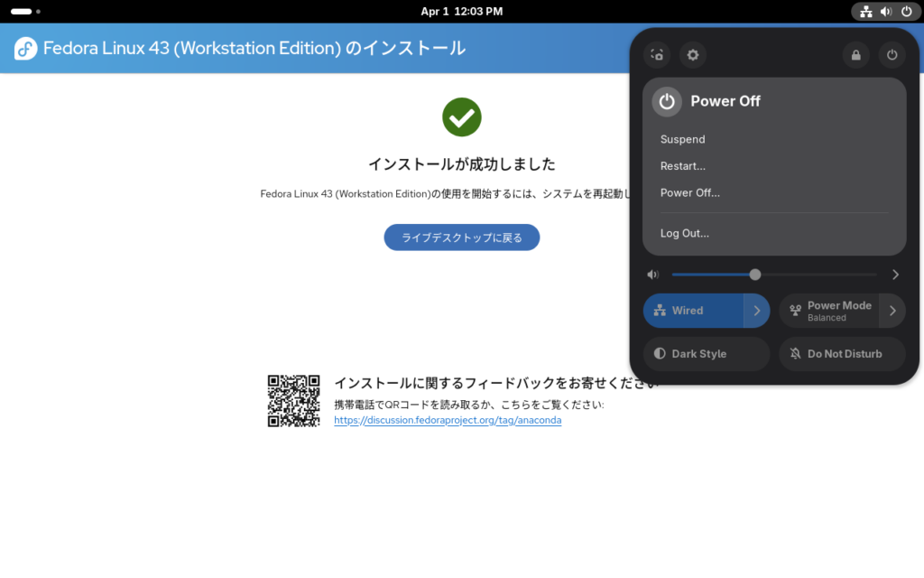Image resolution: width=924 pixels, height=578 pixels.
Task: Select Suspend from the power menu
Action: click(683, 139)
